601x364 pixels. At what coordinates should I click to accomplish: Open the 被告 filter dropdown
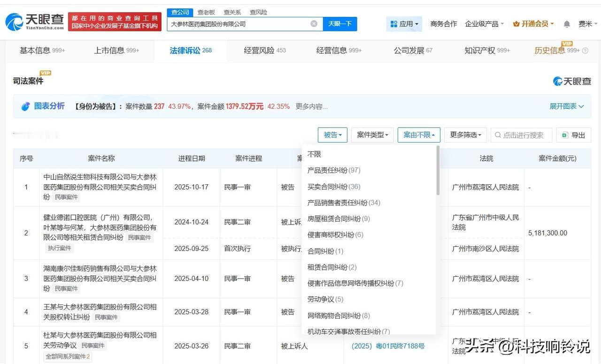coord(332,135)
